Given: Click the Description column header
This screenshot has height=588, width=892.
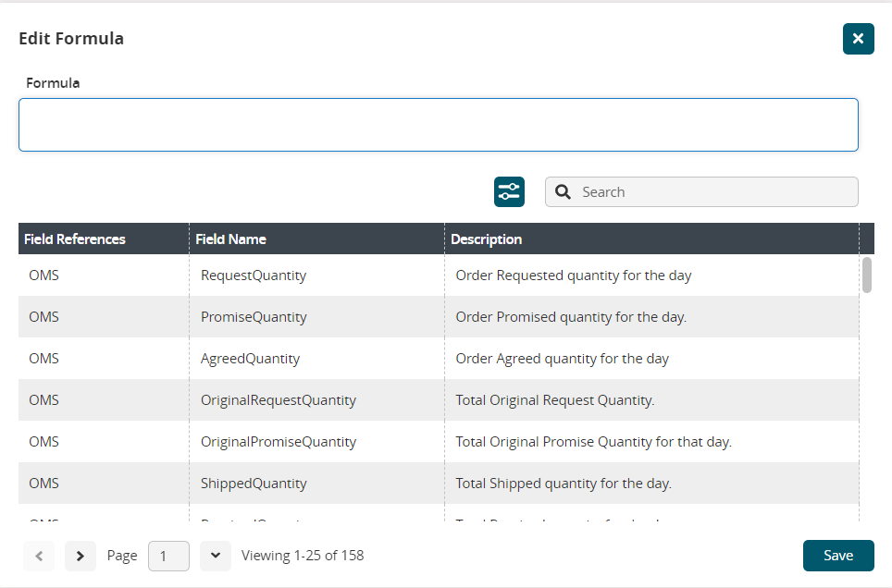Looking at the screenshot, I should [487, 239].
